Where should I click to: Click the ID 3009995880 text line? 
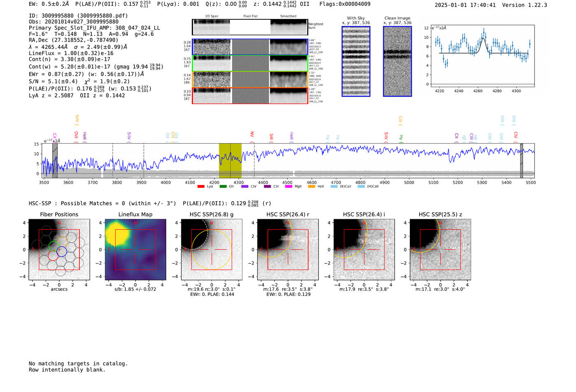[x=78, y=16]
